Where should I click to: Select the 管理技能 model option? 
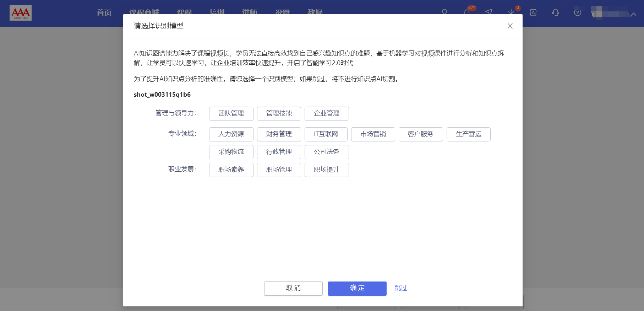[279, 114]
